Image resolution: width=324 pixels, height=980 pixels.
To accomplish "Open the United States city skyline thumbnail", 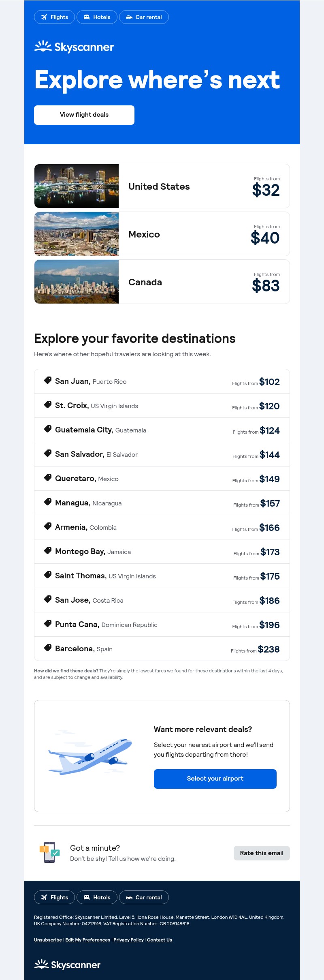I will coord(77,186).
